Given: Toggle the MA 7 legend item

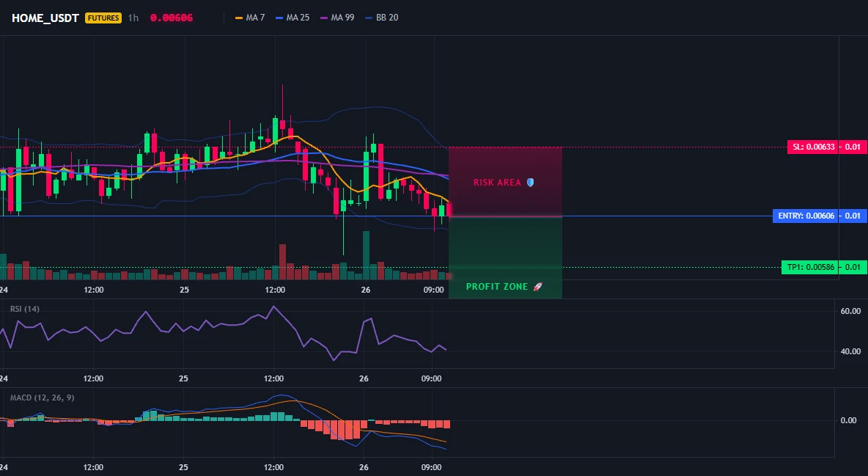Looking at the screenshot, I should pos(250,18).
